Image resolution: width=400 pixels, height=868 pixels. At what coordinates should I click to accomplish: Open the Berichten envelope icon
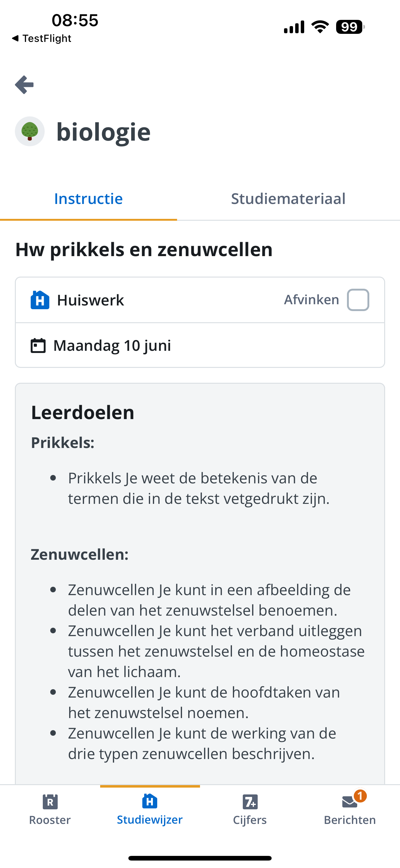pos(350,802)
